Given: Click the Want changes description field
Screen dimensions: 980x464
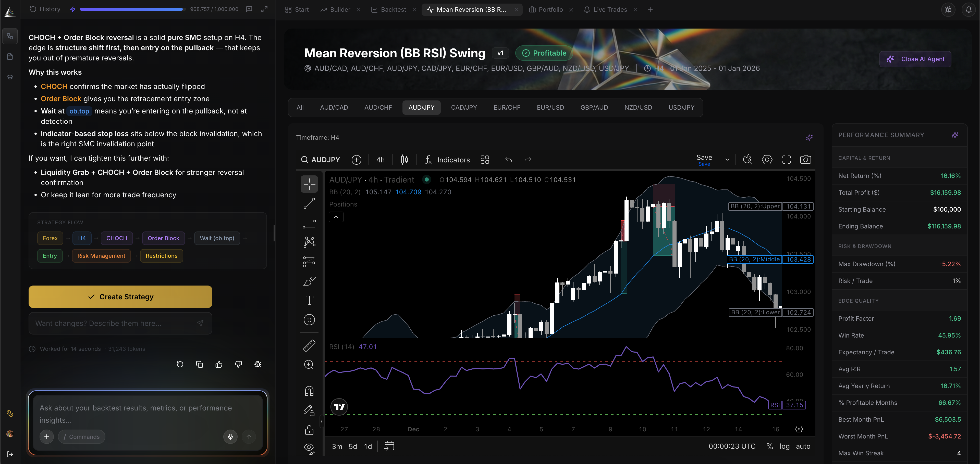Looking at the screenshot, I should point(120,323).
